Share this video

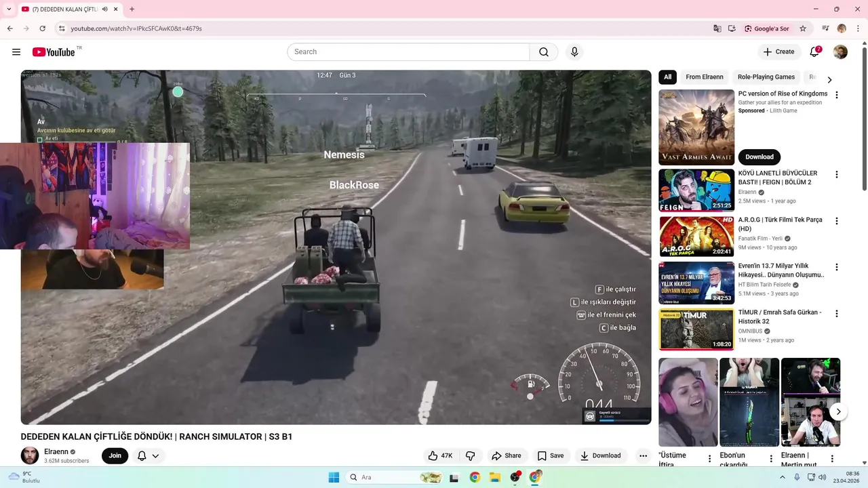(x=507, y=455)
